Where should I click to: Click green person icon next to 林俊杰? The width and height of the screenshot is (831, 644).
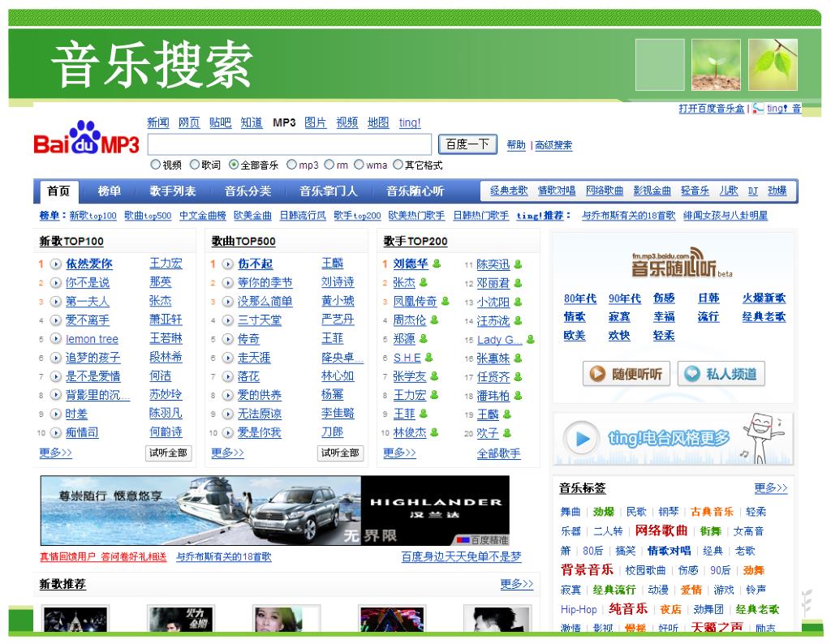[434, 432]
